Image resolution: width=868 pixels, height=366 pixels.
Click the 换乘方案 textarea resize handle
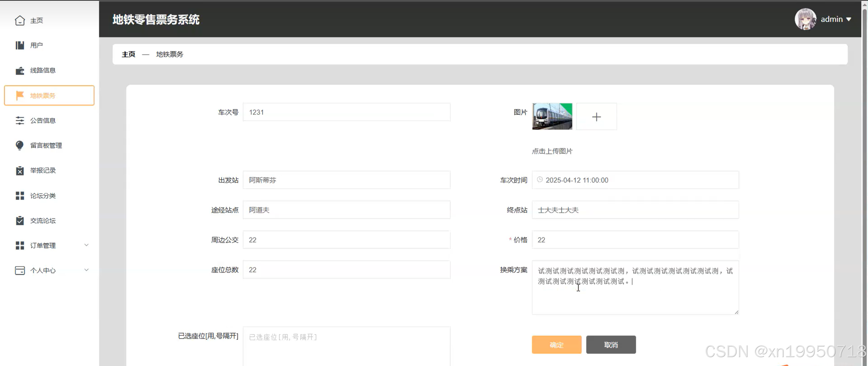click(736, 312)
